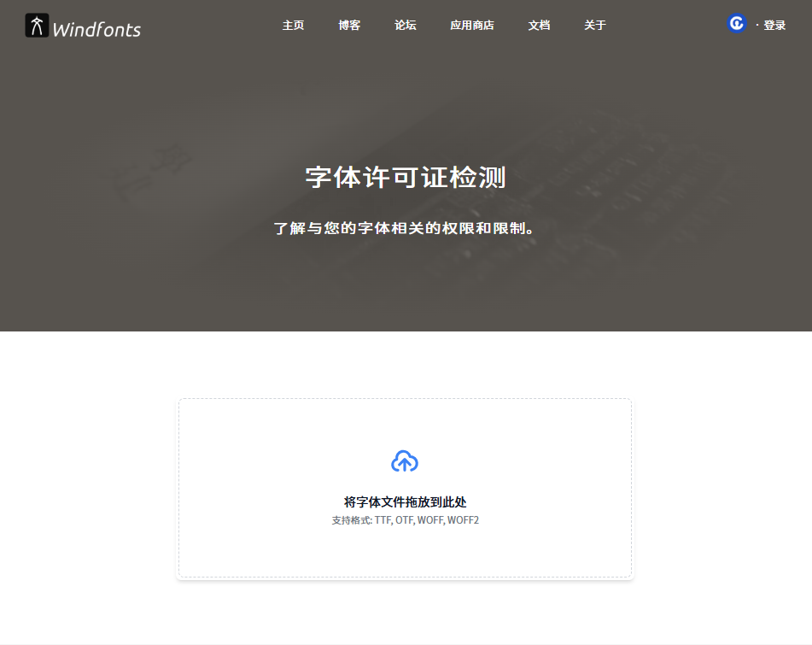Click the WOFF2 format text
The height and width of the screenshot is (645, 812).
click(464, 520)
